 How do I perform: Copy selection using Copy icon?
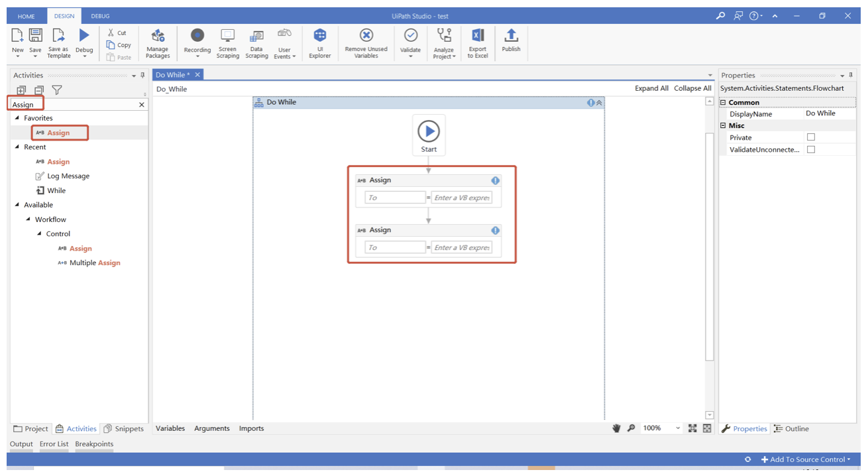(x=111, y=45)
